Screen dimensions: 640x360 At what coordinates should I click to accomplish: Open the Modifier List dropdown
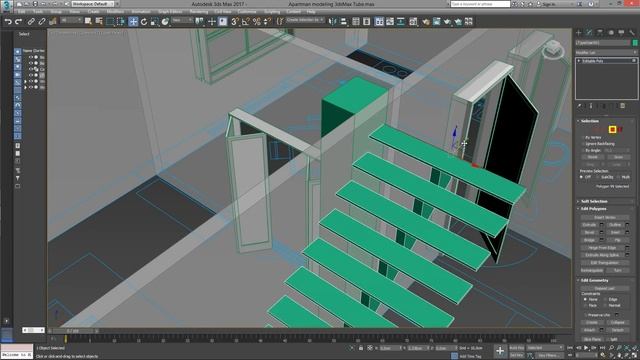point(606,52)
